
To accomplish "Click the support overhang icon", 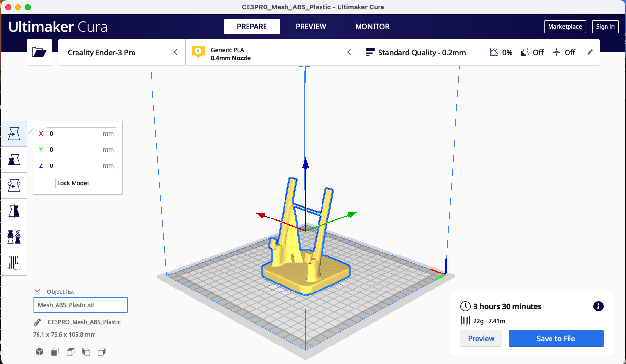I will [x=525, y=52].
